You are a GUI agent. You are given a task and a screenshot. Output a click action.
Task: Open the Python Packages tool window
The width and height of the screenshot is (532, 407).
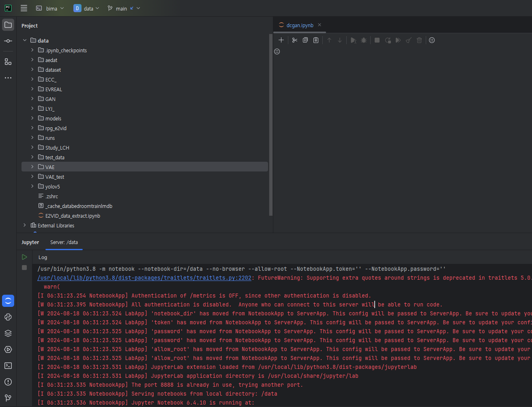pyautogui.click(x=8, y=333)
